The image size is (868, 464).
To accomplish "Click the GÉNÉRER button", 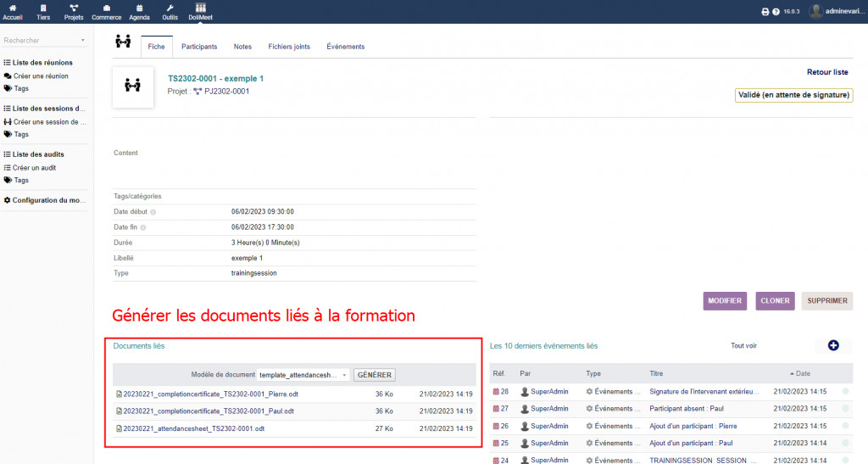I will [374, 375].
